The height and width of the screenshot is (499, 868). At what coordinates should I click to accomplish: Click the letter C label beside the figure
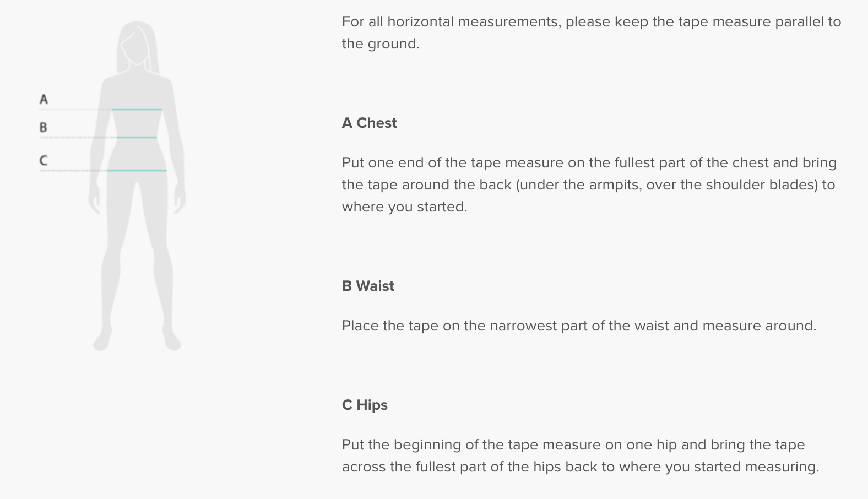[44, 161]
